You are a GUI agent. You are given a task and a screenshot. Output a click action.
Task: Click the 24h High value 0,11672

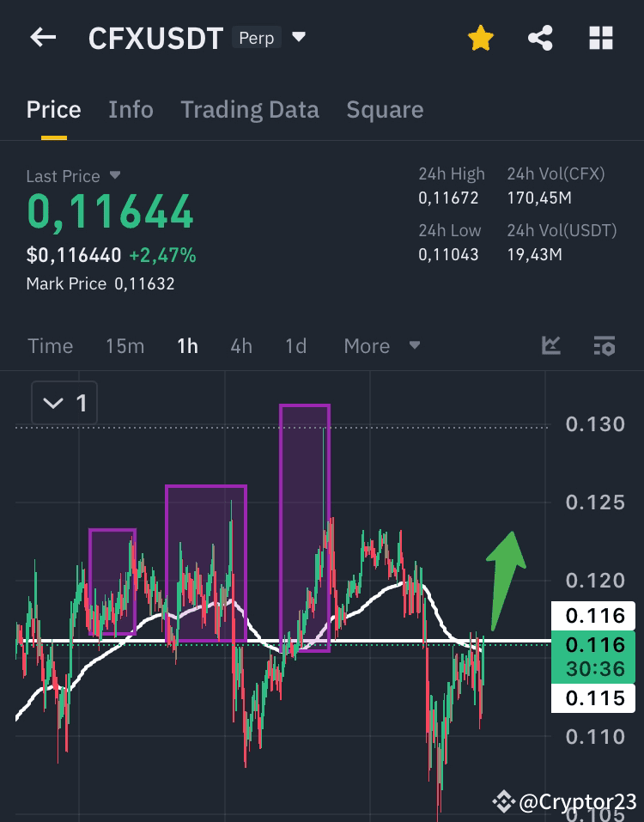point(448,198)
